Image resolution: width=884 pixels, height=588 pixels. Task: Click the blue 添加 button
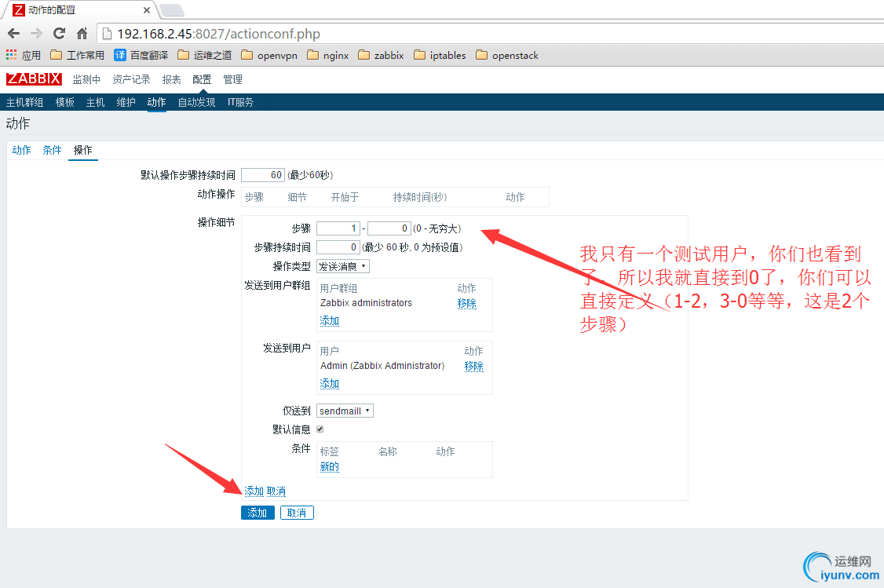point(258,513)
